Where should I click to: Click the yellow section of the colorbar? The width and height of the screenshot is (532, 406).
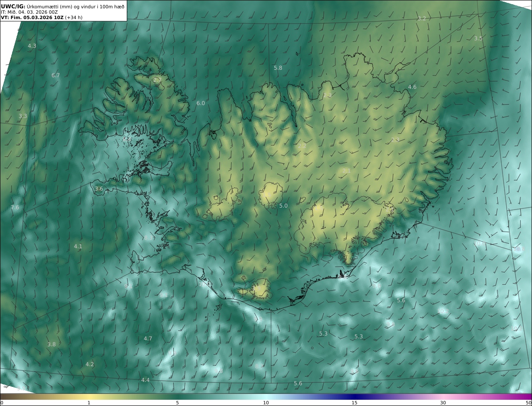coord(89,396)
